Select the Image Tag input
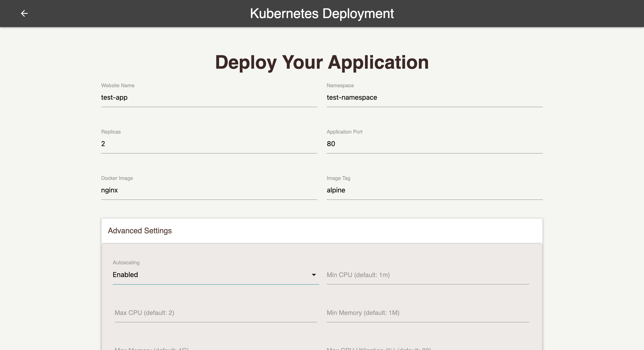 click(434, 190)
